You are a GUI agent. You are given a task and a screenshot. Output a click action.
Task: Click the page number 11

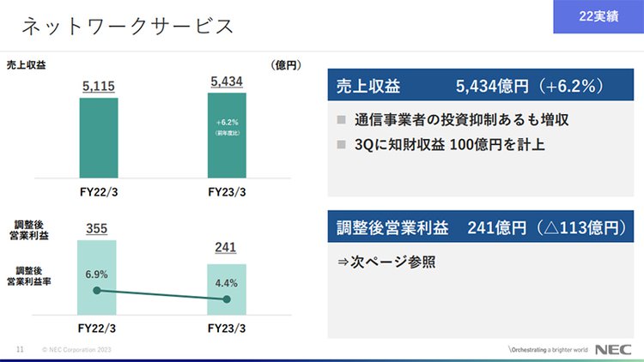[20, 350]
